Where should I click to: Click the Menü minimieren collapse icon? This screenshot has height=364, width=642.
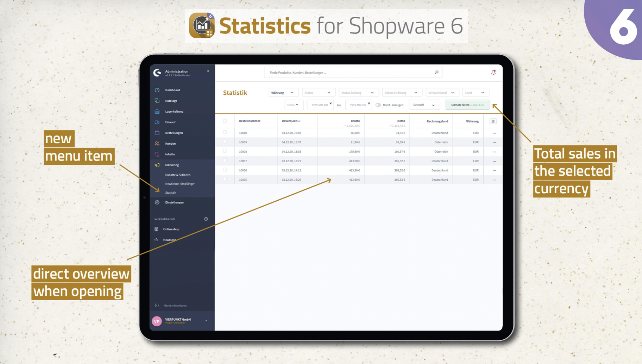click(157, 306)
